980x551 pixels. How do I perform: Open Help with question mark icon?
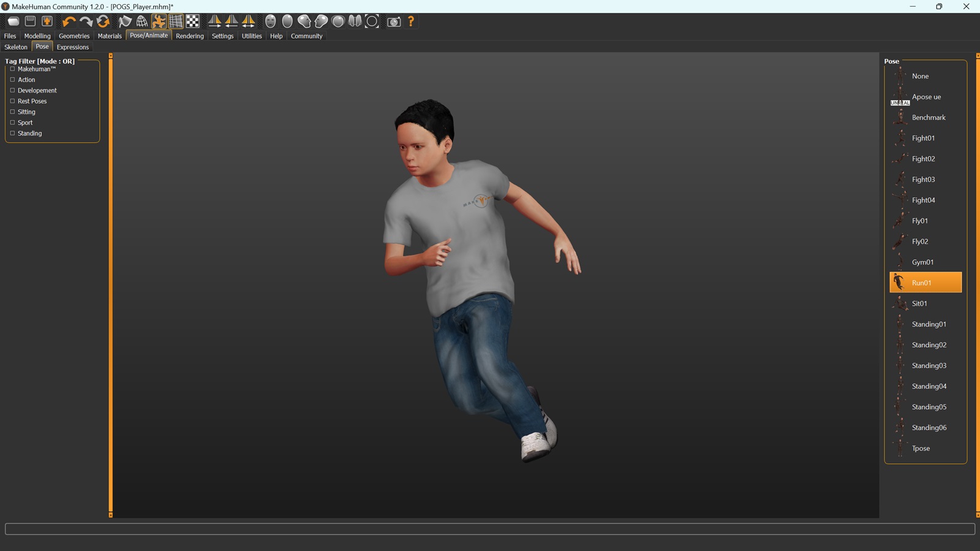[x=411, y=21]
